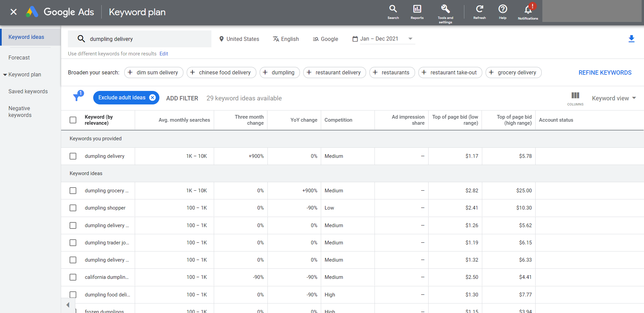Sort by Avg. monthly searches column

click(184, 120)
